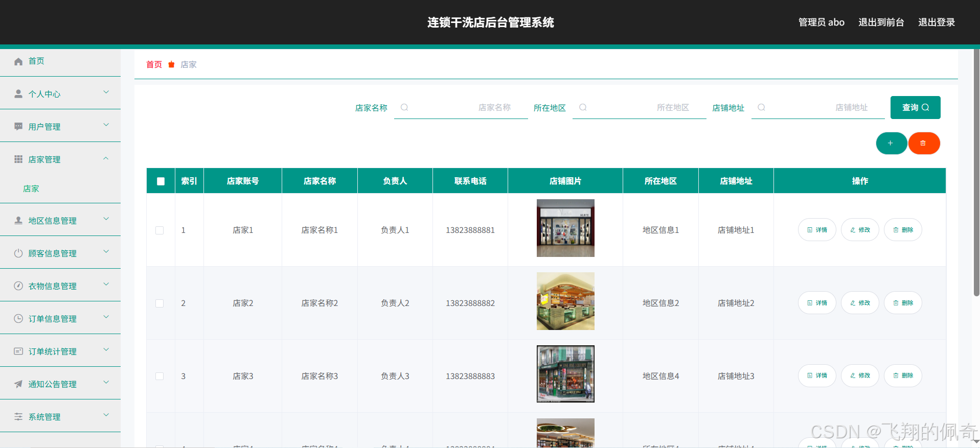Screen dimensions: 980x448
Task: Click the search icon in 店家名称 field
Action: [x=404, y=107]
